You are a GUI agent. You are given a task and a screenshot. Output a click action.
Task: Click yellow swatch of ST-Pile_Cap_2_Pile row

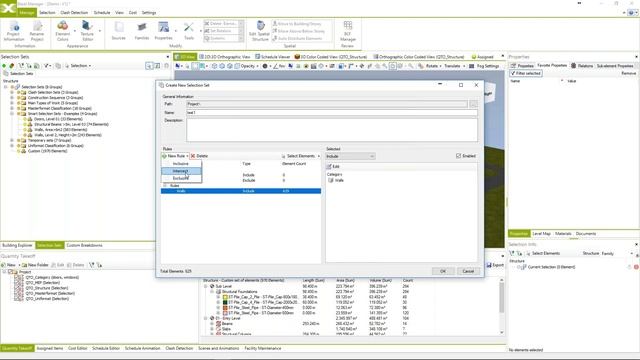click(x=225, y=297)
